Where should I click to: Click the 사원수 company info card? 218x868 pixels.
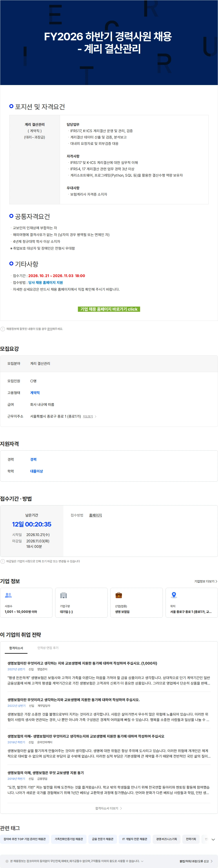point(26,603)
